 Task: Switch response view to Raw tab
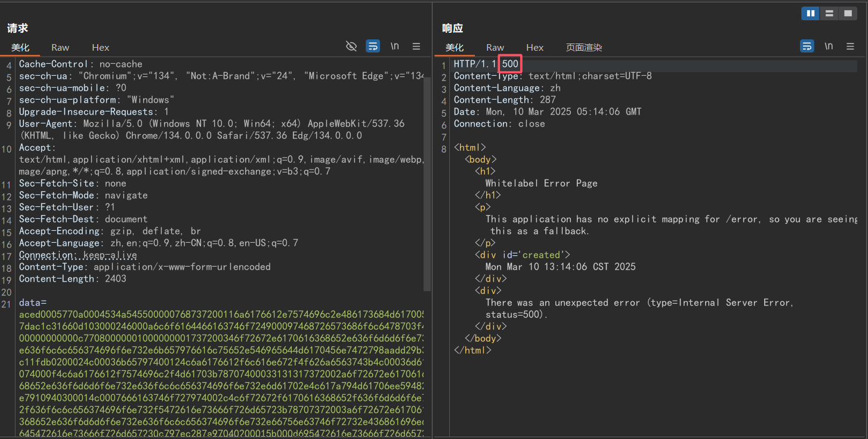[495, 48]
